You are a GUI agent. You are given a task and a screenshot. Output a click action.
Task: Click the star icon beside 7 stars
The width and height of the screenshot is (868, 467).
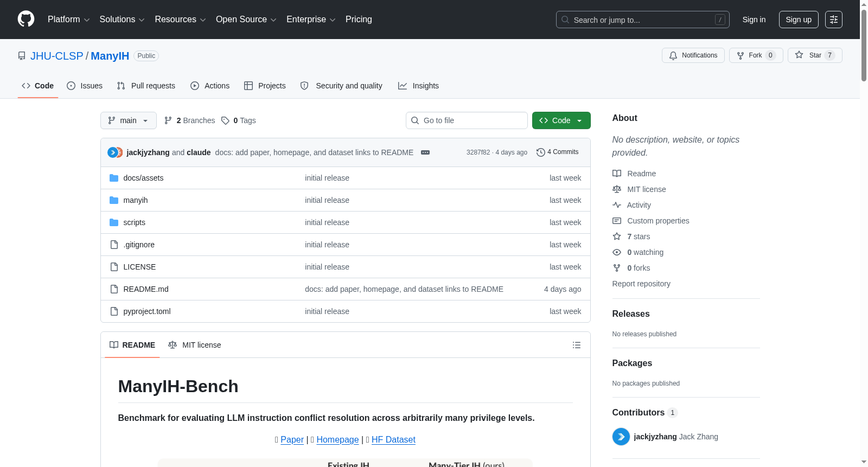[617, 236]
